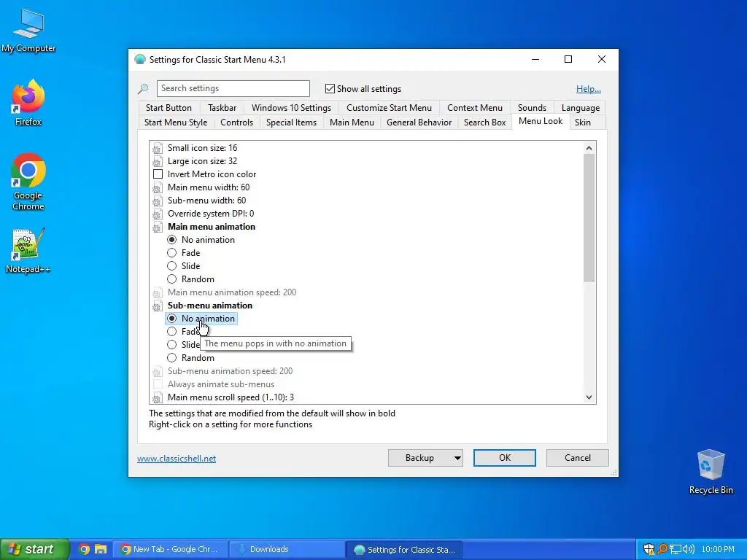Screen dimensions: 747x560
Task: Open Notepad++ desktop shortcut
Action: 28,251
